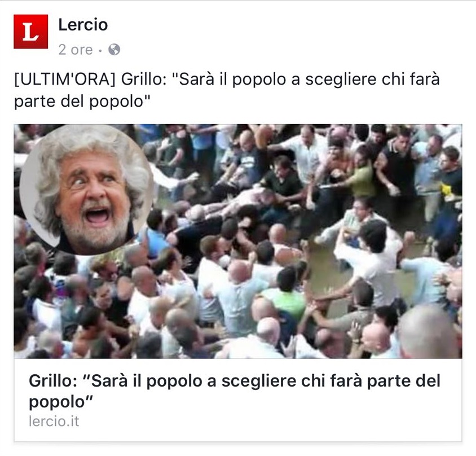Click the dot separator beside the timestamp
The width and height of the screenshot is (476, 456).
(100, 50)
